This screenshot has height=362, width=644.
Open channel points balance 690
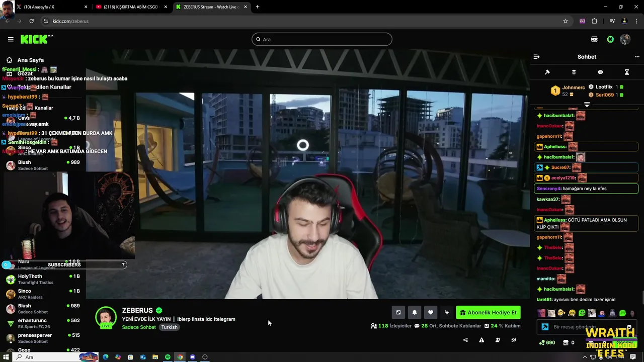(547, 342)
